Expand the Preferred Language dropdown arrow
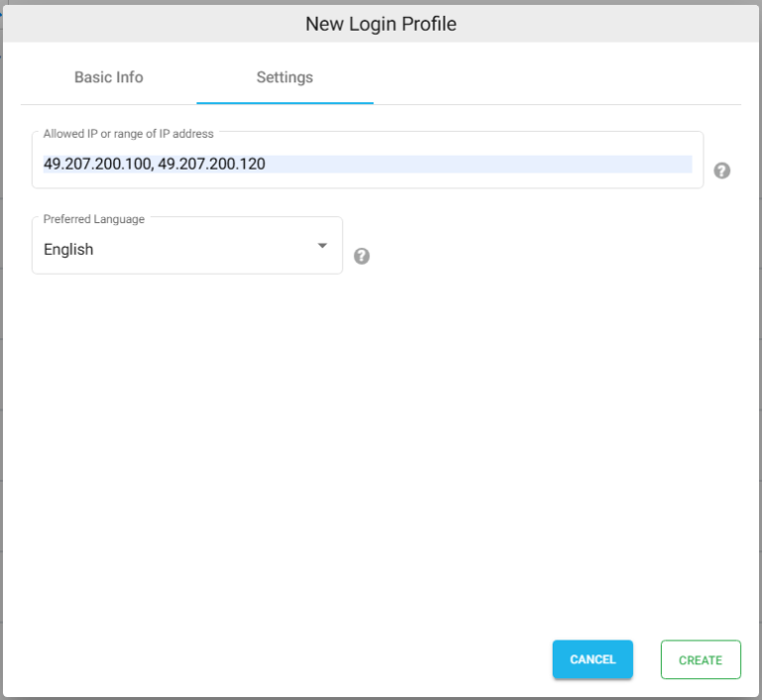Viewport: 762px width, 700px height. (322, 246)
